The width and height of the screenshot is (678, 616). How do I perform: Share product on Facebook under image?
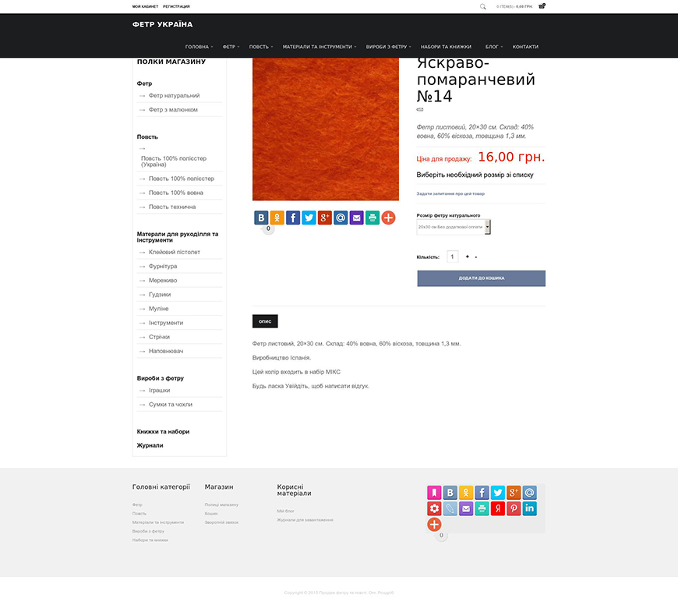(x=293, y=218)
